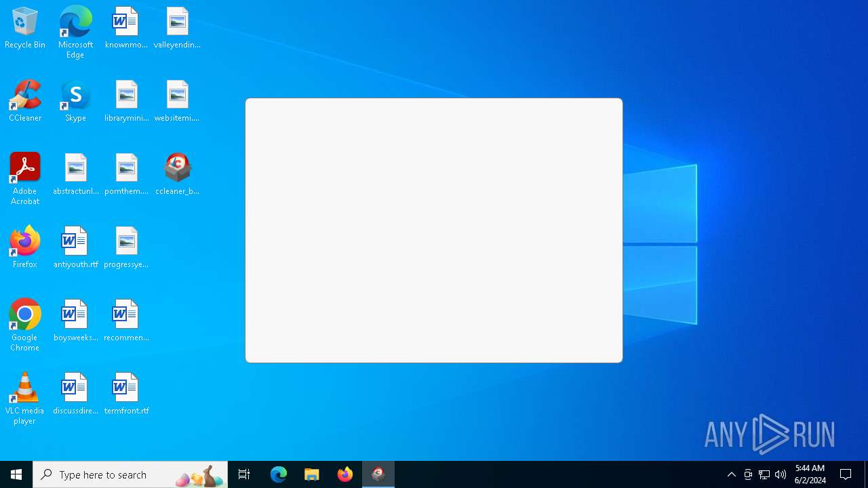Open the Action Center notifications icon
This screenshot has height=488, width=868.
[x=846, y=474]
